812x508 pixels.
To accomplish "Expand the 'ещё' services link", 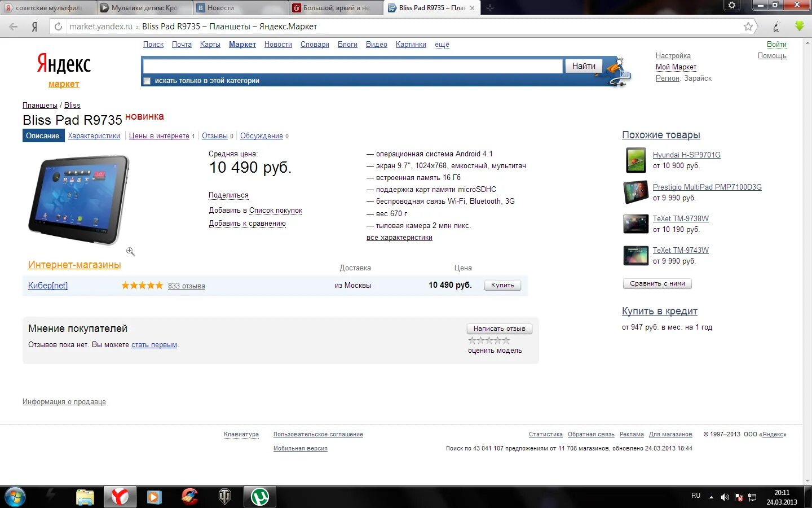I will pos(442,45).
